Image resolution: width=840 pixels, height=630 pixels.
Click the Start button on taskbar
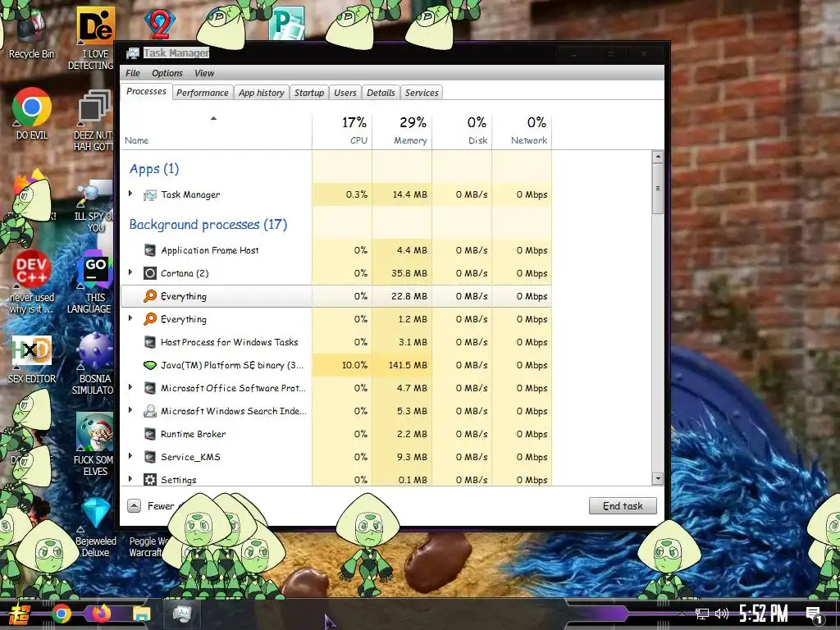[x=20, y=614]
